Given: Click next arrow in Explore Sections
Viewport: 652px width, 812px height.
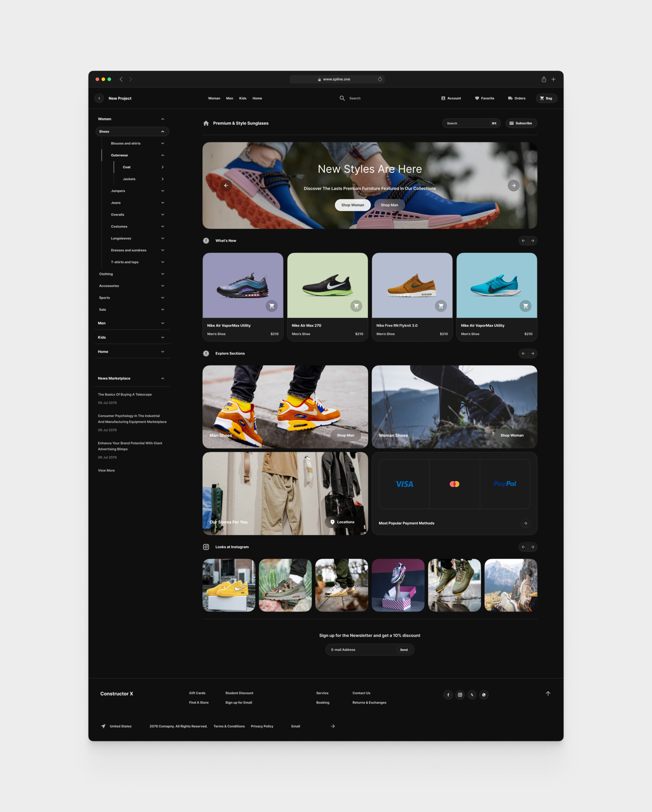Looking at the screenshot, I should [533, 353].
